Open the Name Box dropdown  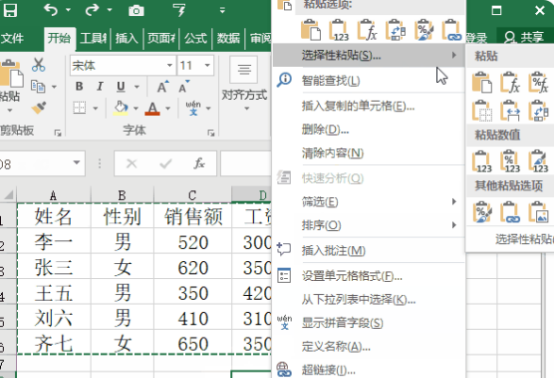tap(76, 163)
